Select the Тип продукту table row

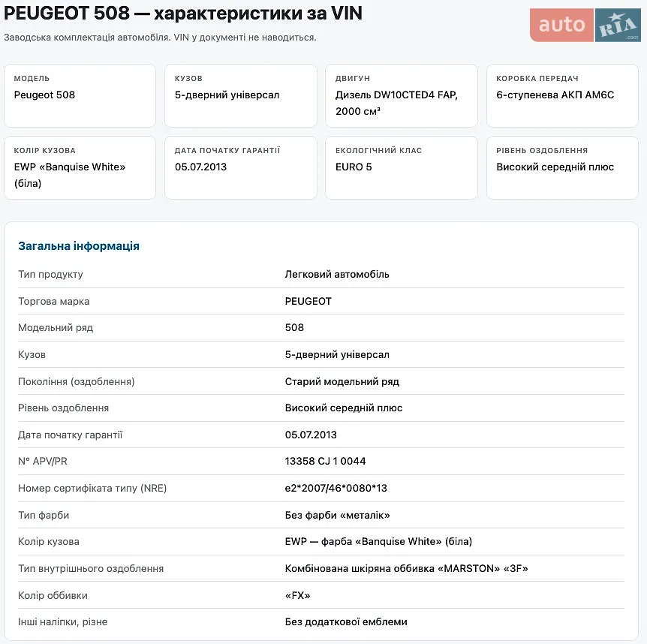coord(321,275)
